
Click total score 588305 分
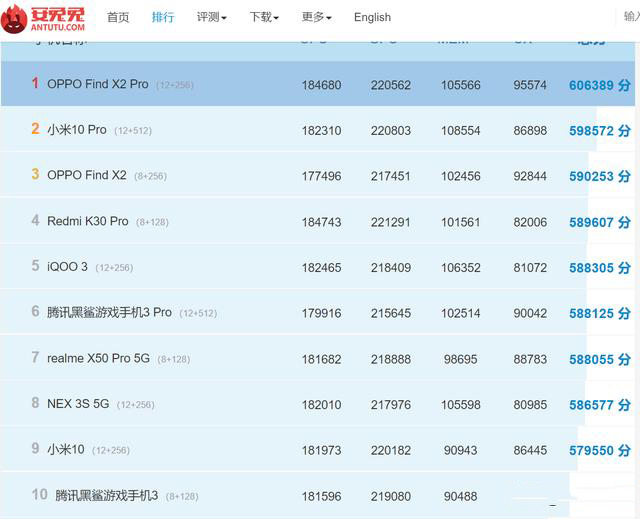(600, 268)
